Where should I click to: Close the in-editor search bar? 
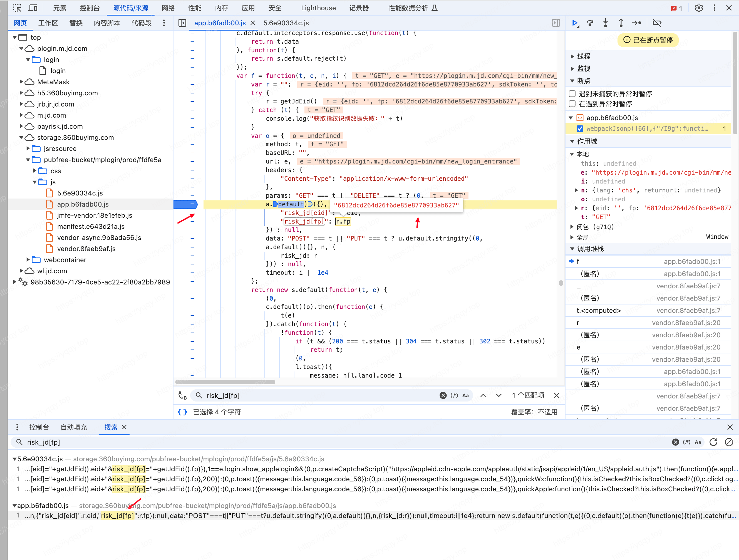tap(557, 395)
